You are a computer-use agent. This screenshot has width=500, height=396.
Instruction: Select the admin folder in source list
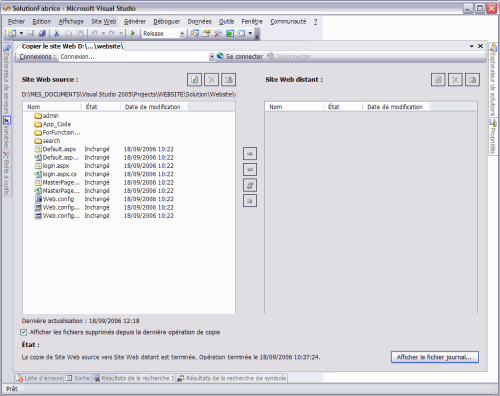pos(46,116)
